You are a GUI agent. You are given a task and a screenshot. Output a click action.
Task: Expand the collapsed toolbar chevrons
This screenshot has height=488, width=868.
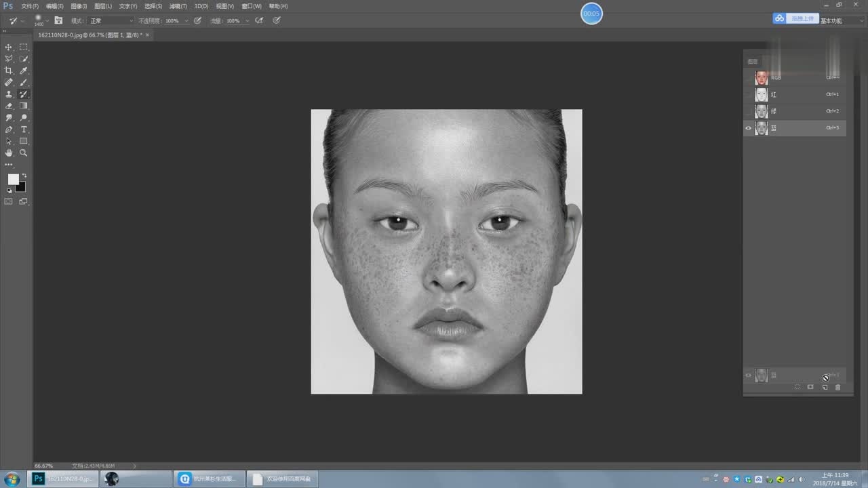pos(3,31)
